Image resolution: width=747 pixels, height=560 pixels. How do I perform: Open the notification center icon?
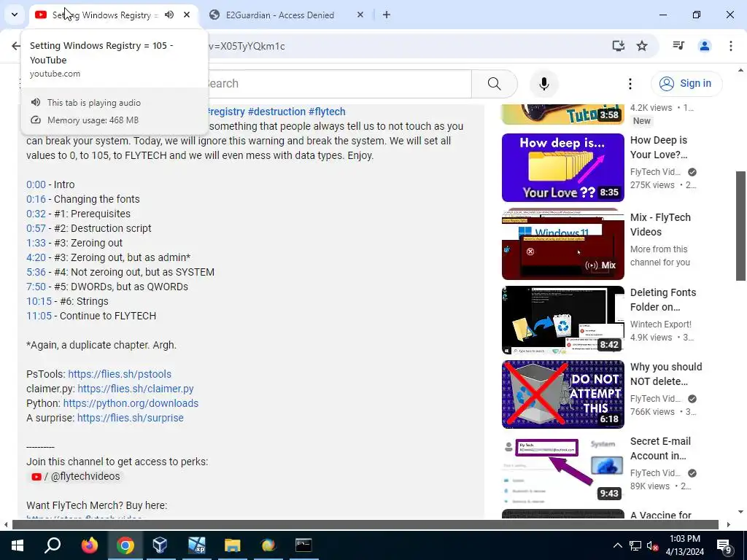click(724, 545)
